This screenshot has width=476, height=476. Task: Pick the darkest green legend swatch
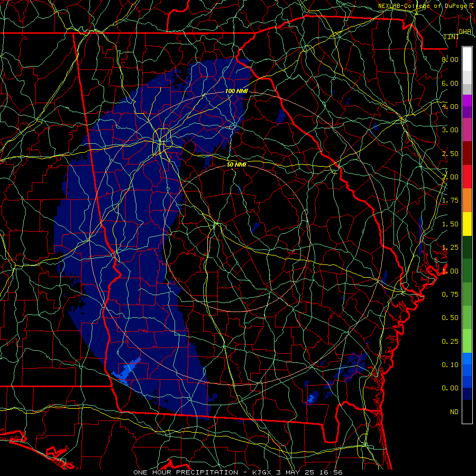click(x=467, y=247)
